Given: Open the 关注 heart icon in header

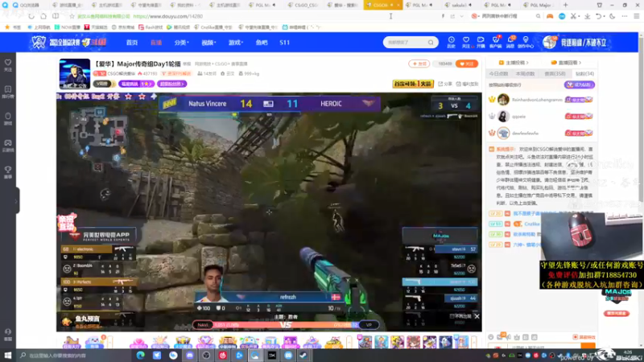Looking at the screenshot, I should [466, 42].
